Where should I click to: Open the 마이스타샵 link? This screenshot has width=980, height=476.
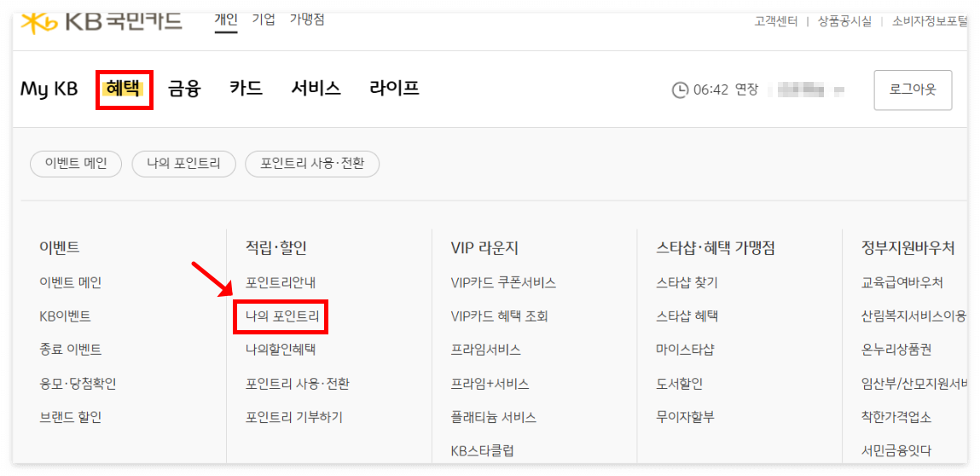tap(685, 350)
